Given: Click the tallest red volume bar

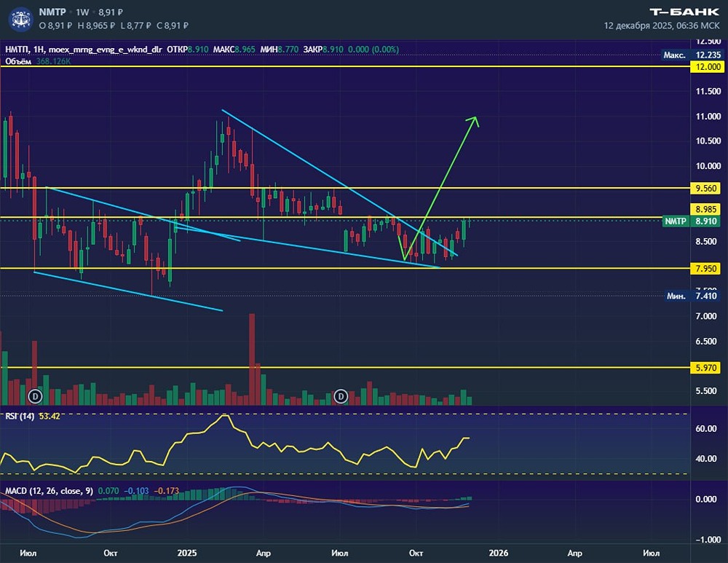Looking at the screenshot, I should [x=252, y=359].
